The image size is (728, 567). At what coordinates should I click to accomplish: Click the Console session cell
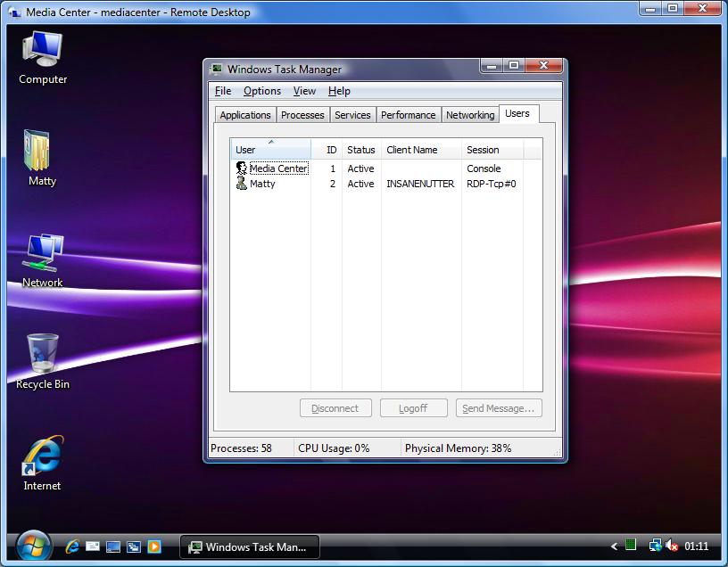point(484,168)
